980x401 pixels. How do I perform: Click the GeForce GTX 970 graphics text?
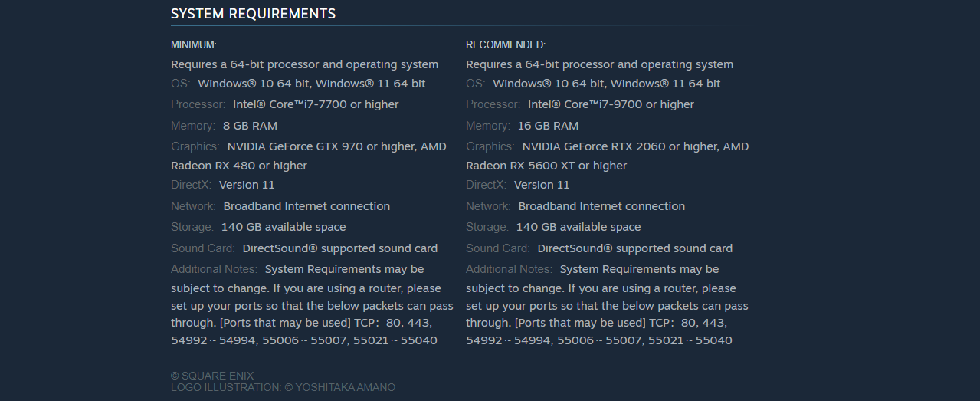pos(295,146)
